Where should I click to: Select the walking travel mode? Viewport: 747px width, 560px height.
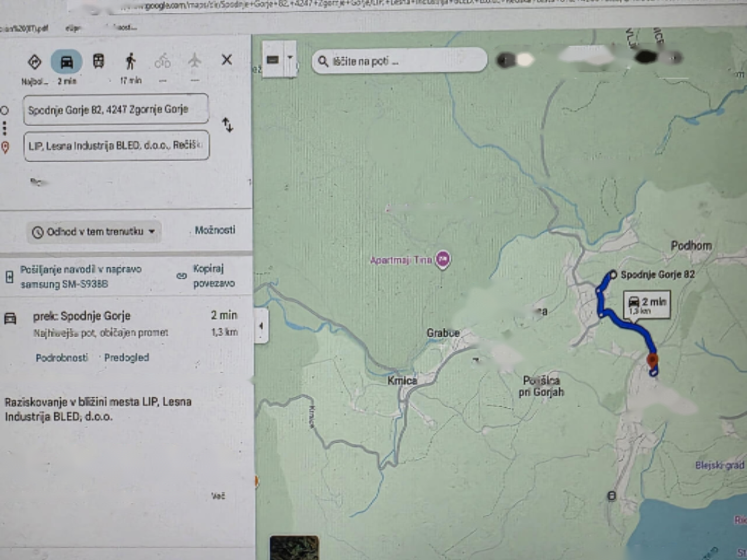pyautogui.click(x=131, y=61)
